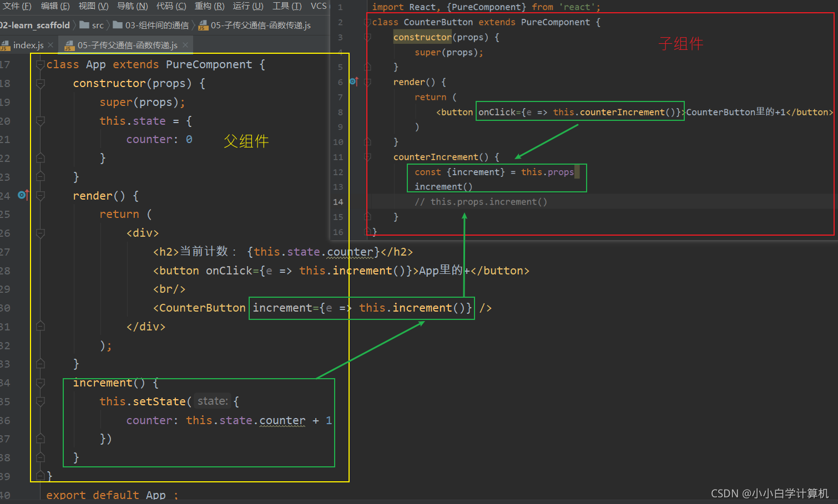Click the </div> fold end marker at line 31
Viewport: 838px width, 504px height.
pyautogui.click(x=40, y=327)
